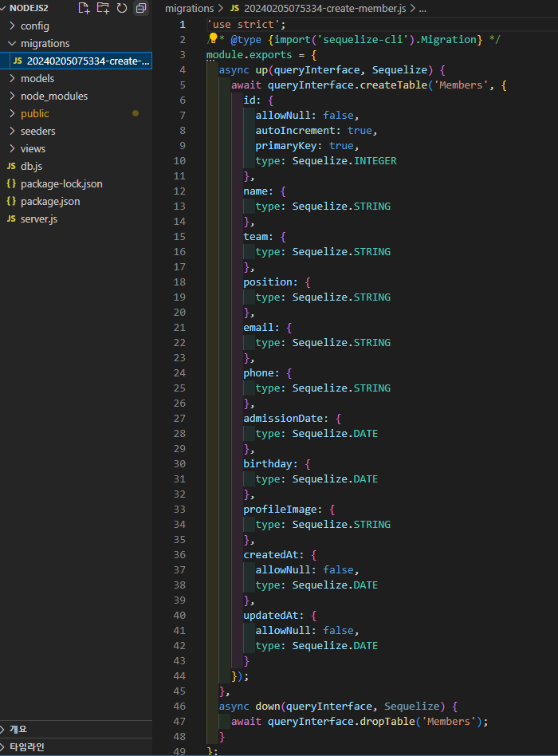Click profileImage on line 33
Image resolution: width=558 pixels, height=756 pixels.
[280, 509]
